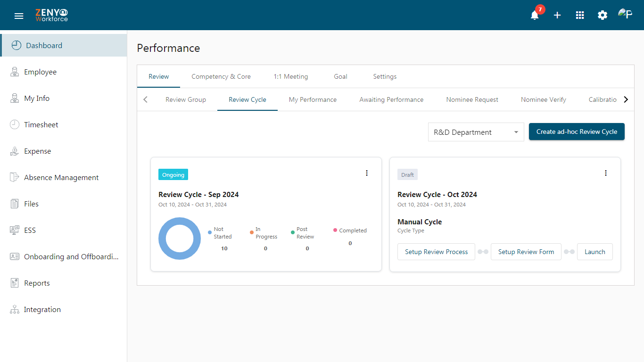Click the blue donut progress chart
The image size is (644, 362).
click(180, 239)
